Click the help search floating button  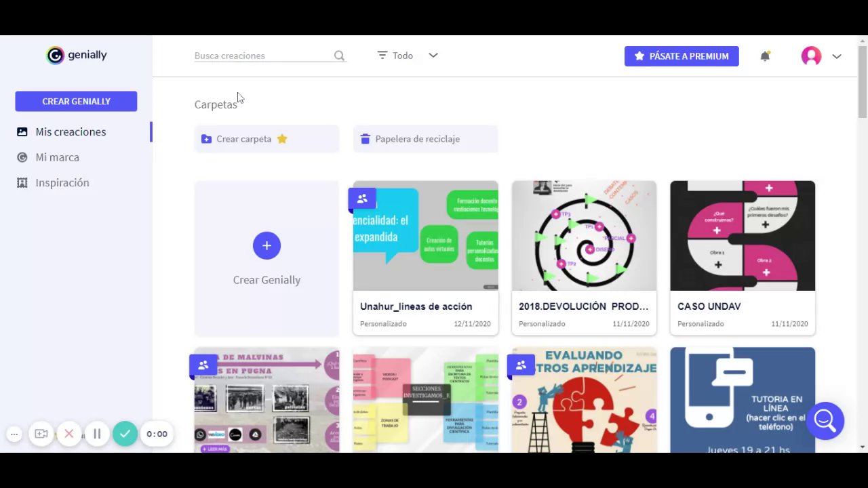point(825,421)
